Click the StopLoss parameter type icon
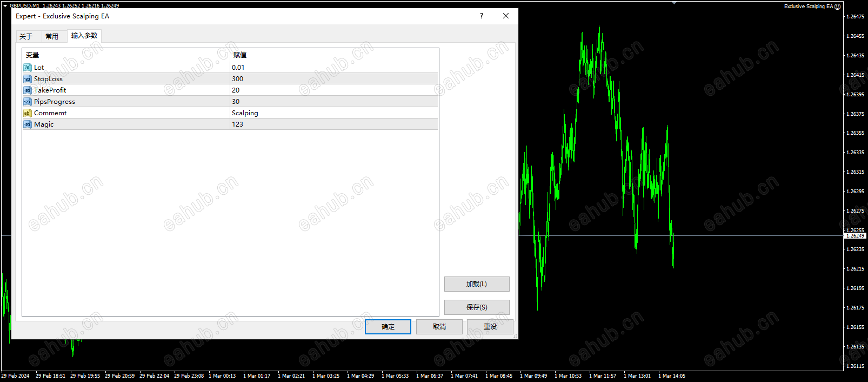The image size is (868, 382). point(28,79)
